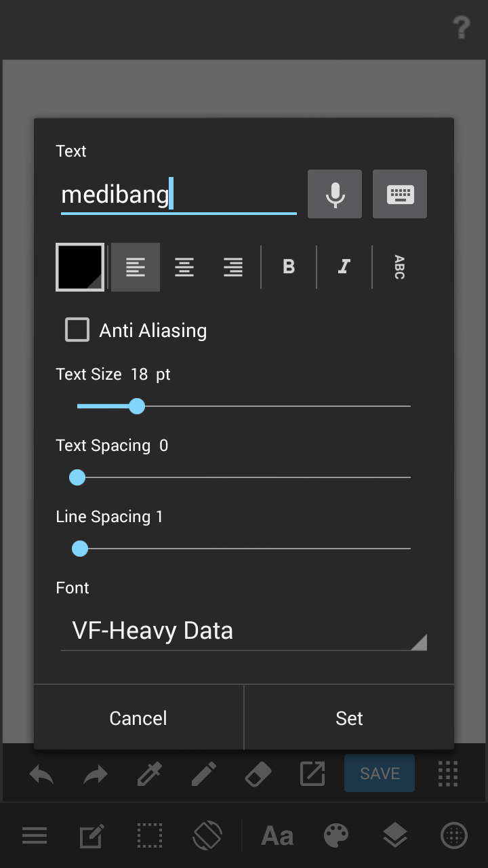Toggle italic text formatting
The width and height of the screenshot is (488, 868).
[x=344, y=267]
